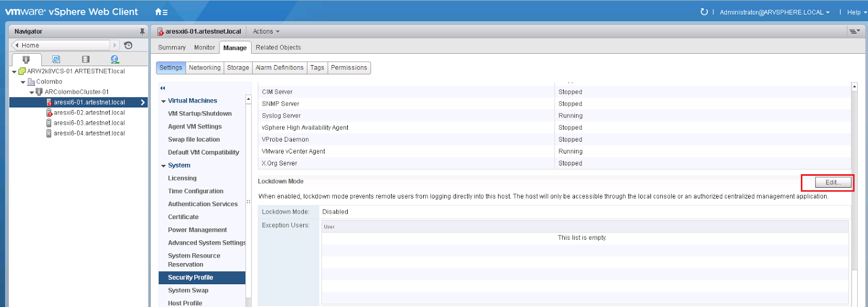Open Power Management settings

tap(197, 230)
